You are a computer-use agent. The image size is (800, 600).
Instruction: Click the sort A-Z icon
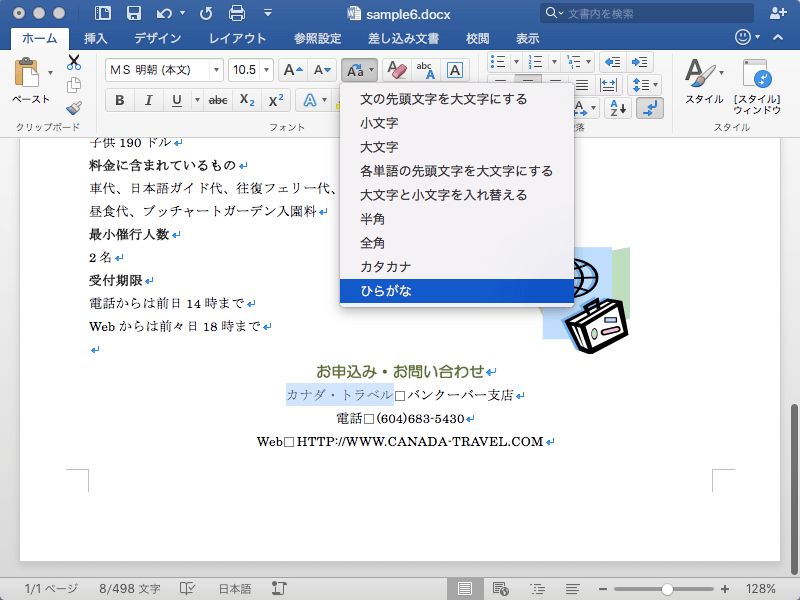[618, 108]
